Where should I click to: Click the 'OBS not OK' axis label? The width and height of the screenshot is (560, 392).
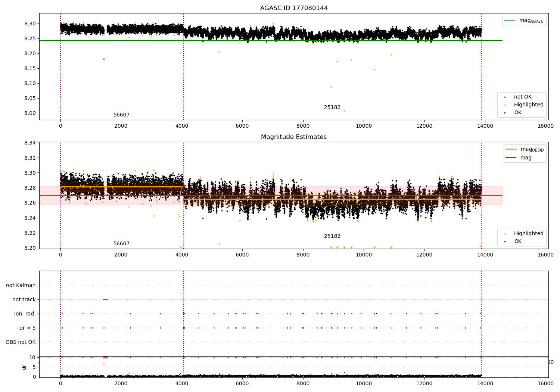[x=21, y=342]
